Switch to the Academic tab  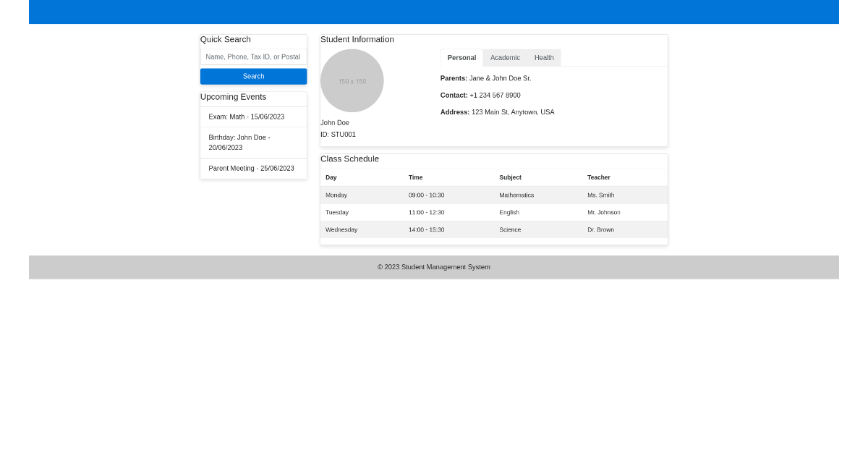[x=505, y=58]
